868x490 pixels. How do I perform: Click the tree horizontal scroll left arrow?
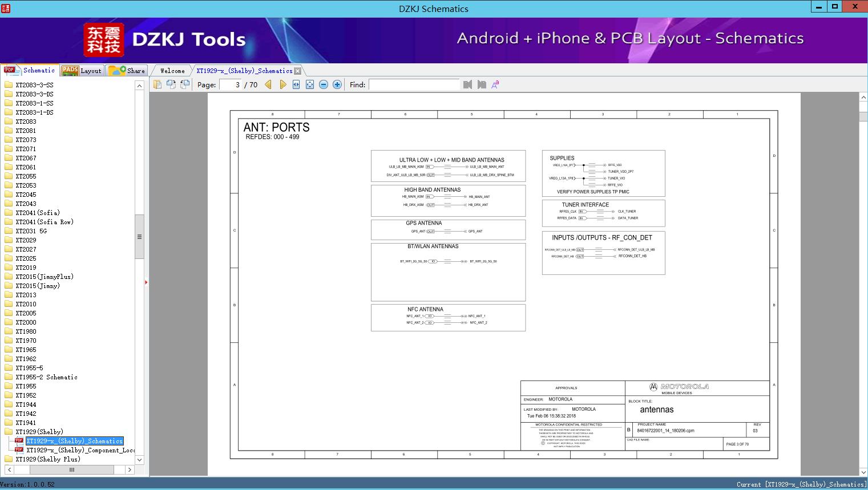(9, 469)
